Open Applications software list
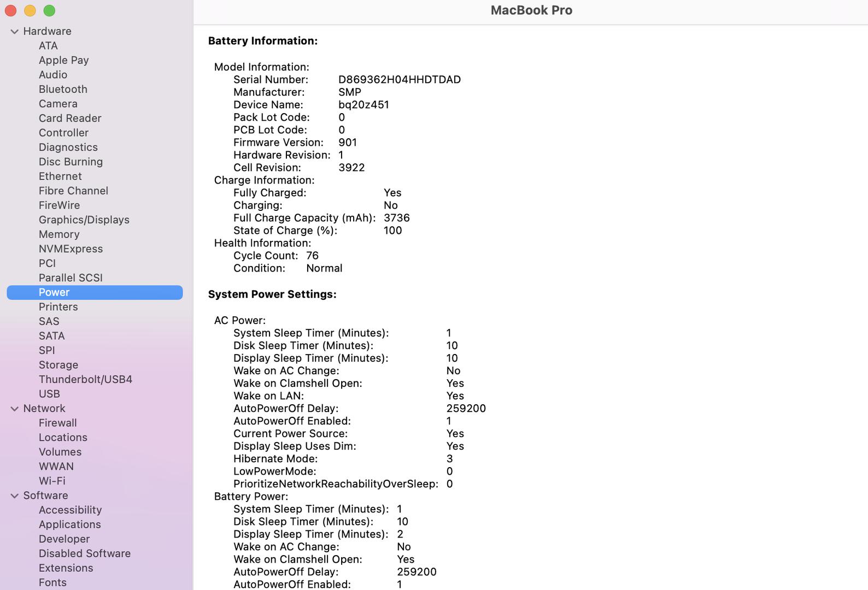This screenshot has height=590, width=868. point(69,524)
